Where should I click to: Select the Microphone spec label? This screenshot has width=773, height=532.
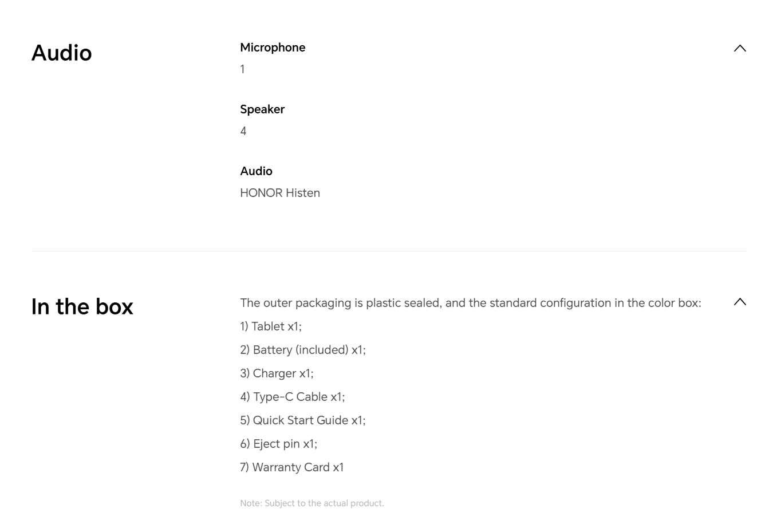click(273, 48)
